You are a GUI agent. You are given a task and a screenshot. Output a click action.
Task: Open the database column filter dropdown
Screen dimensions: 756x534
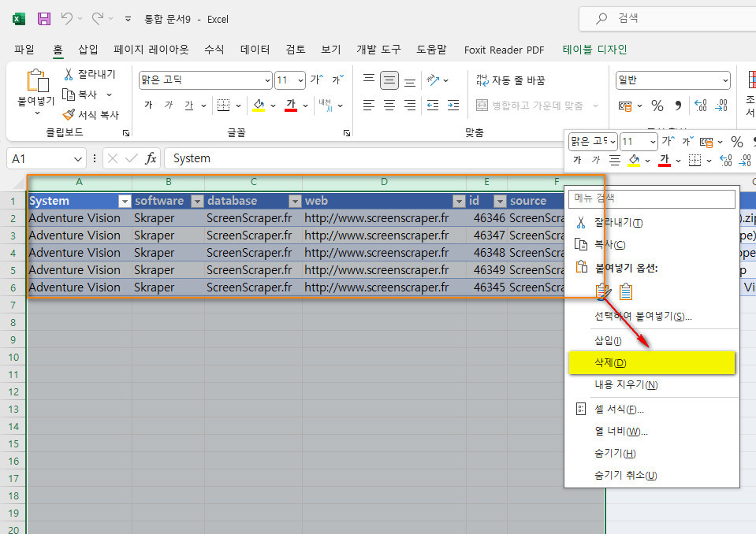tap(295, 202)
